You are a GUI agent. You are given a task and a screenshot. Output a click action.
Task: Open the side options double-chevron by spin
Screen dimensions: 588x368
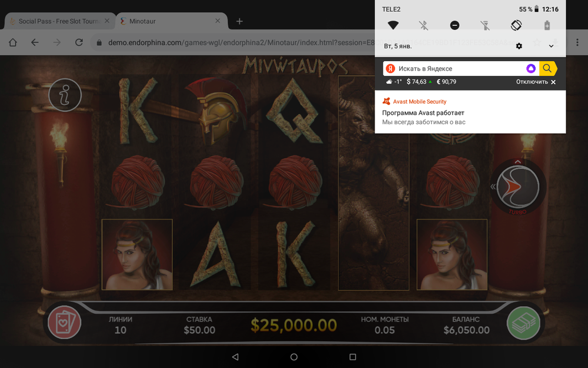[493, 187]
